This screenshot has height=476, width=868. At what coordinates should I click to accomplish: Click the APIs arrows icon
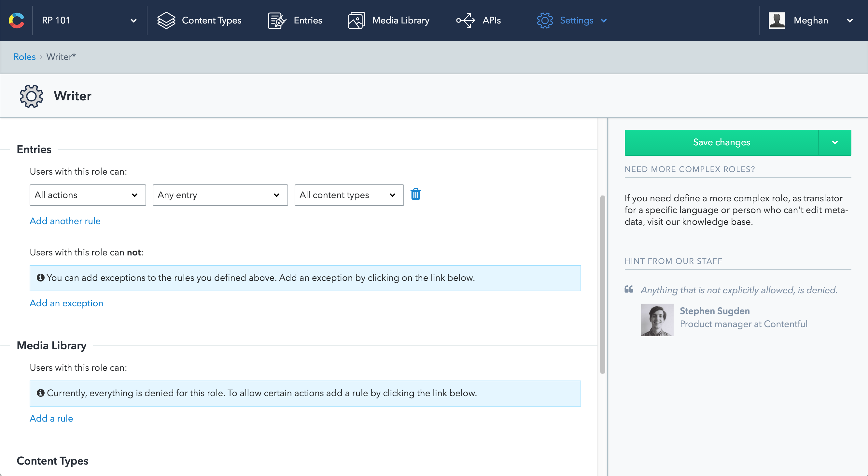pos(465,21)
